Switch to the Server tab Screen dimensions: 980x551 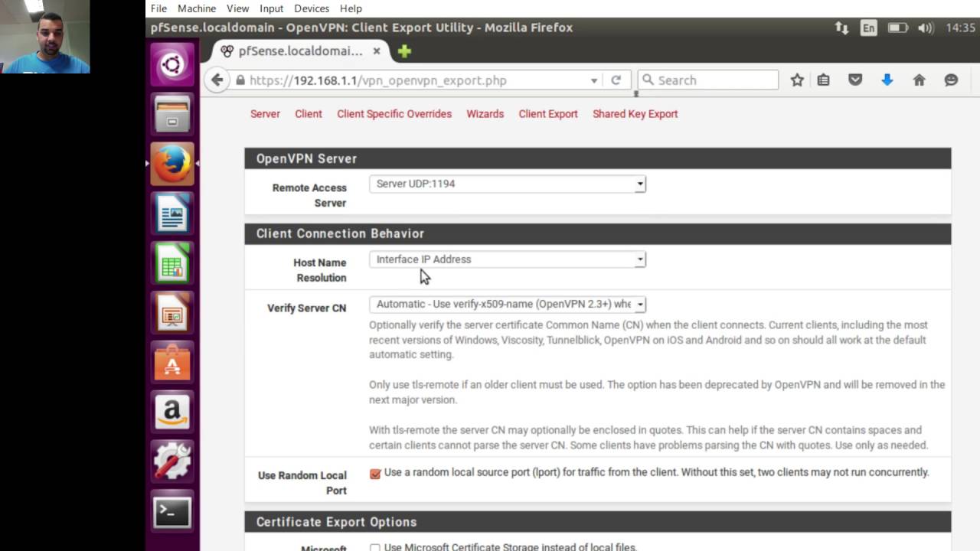click(265, 114)
